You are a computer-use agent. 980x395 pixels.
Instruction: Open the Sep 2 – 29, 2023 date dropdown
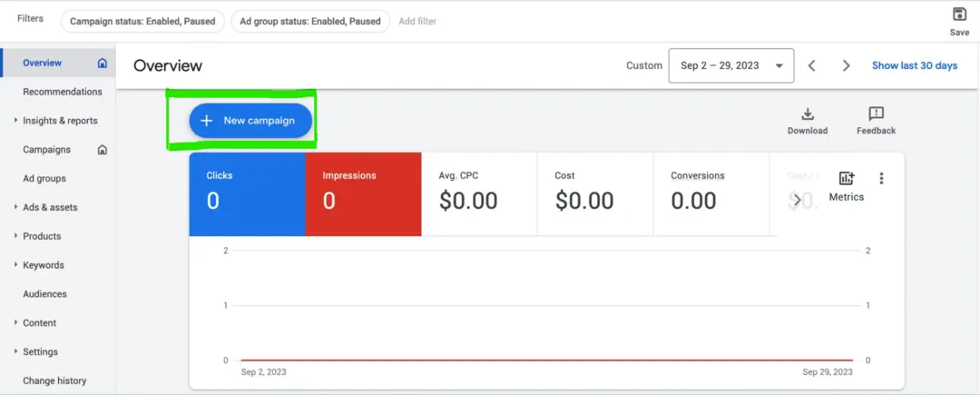pos(731,65)
